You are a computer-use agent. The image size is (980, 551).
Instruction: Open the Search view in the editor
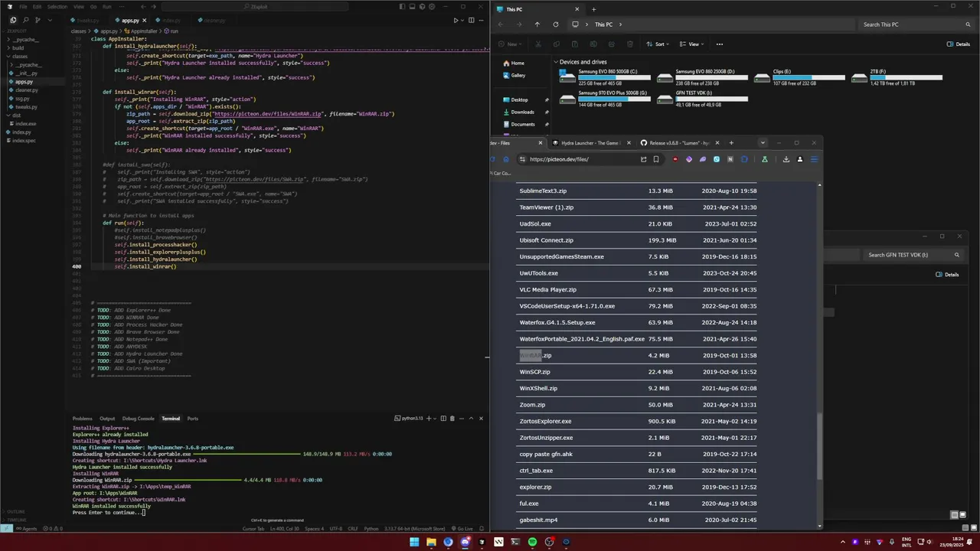[25, 20]
